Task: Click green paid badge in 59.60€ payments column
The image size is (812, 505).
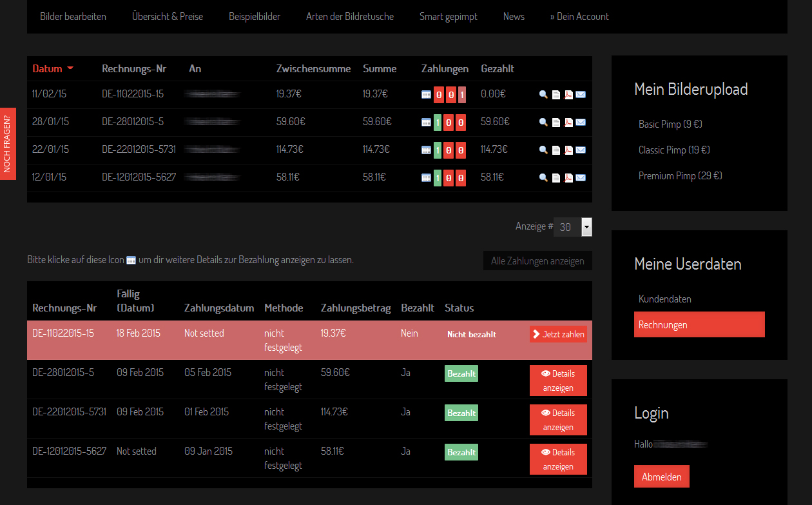Action: [x=438, y=123]
